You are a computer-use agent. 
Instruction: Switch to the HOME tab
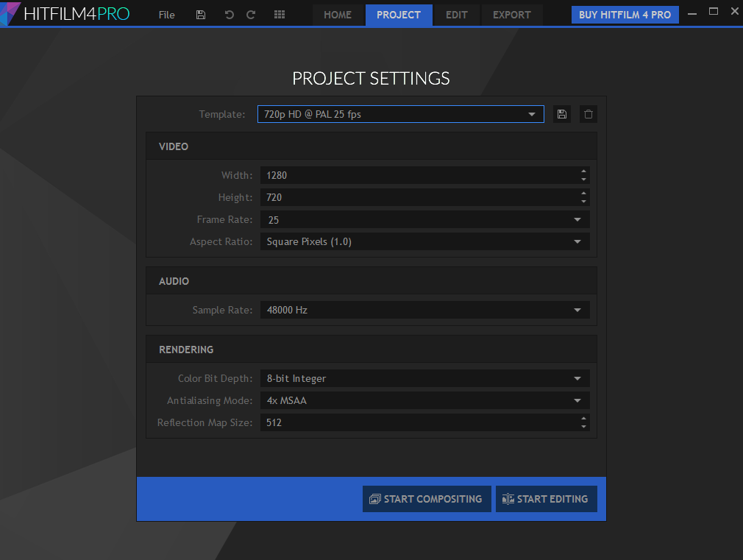coord(338,15)
